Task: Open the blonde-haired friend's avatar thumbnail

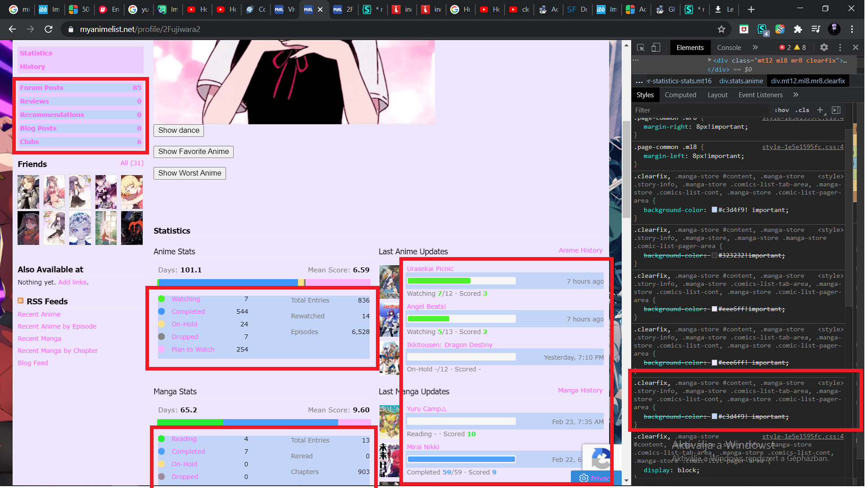Action: pyautogui.click(x=132, y=192)
